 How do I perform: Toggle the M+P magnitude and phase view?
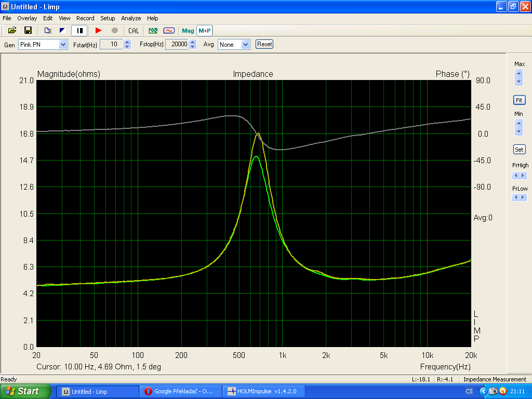tap(205, 31)
